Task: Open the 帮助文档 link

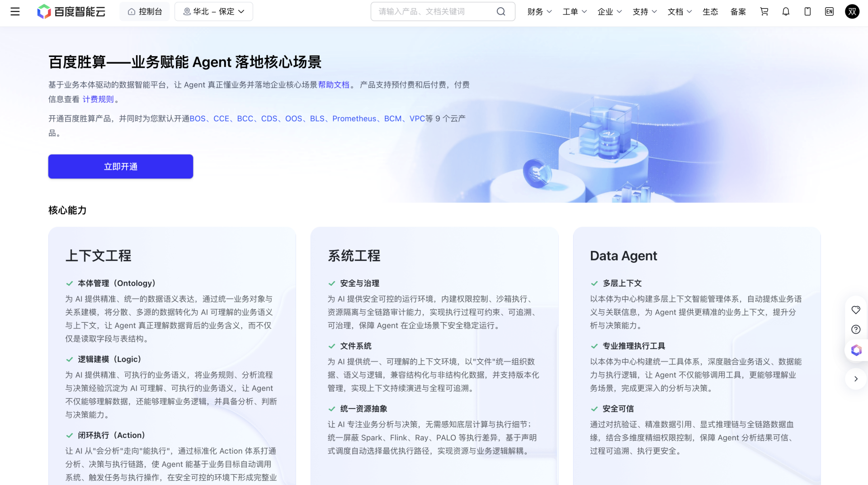Action: pyautogui.click(x=334, y=85)
